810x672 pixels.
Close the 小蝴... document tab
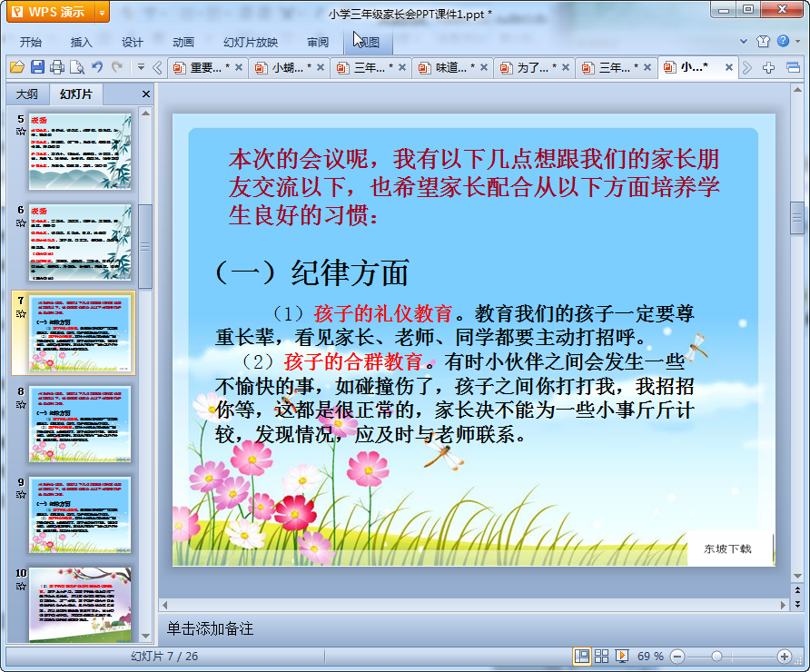tap(321, 67)
